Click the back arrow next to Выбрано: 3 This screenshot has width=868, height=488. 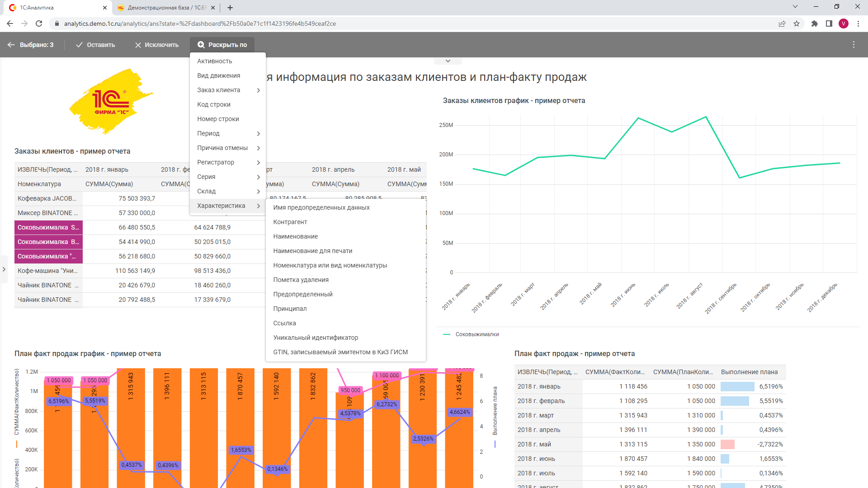(x=11, y=45)
